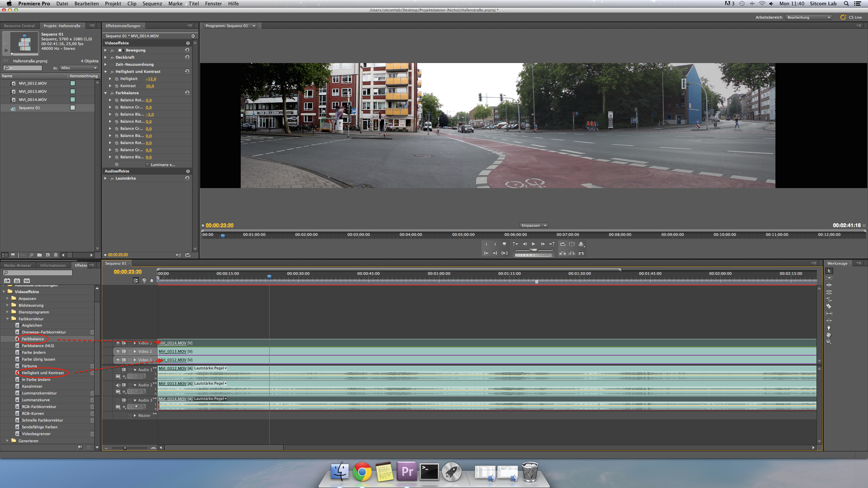
Task: Mute Audio 2 track speaker toggle
Action: tap(118, 385)
